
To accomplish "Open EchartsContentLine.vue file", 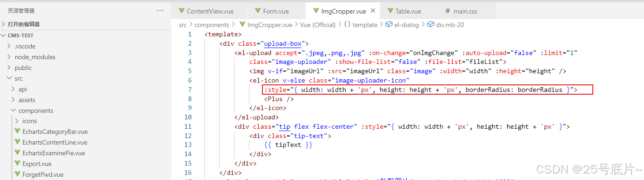I will point(54,142).
